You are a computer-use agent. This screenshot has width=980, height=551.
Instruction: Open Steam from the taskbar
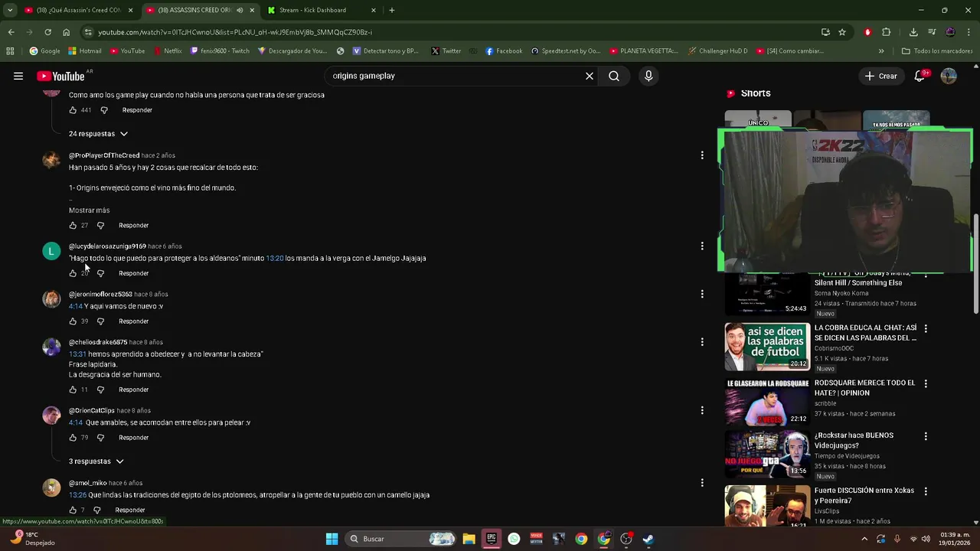click(x=648, y=539)
